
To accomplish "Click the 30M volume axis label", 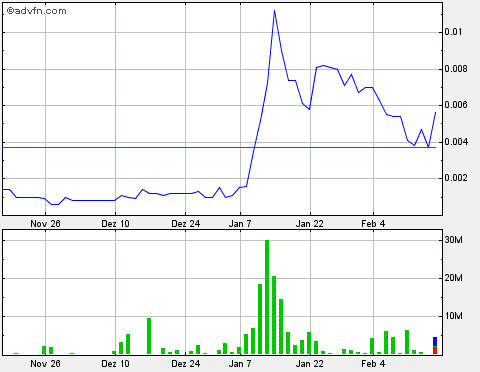I will point(453,240).
